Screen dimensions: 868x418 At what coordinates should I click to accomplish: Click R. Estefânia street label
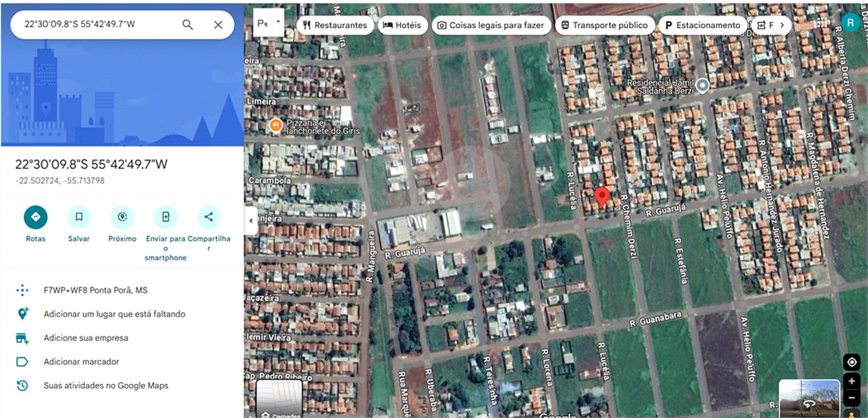681,260
